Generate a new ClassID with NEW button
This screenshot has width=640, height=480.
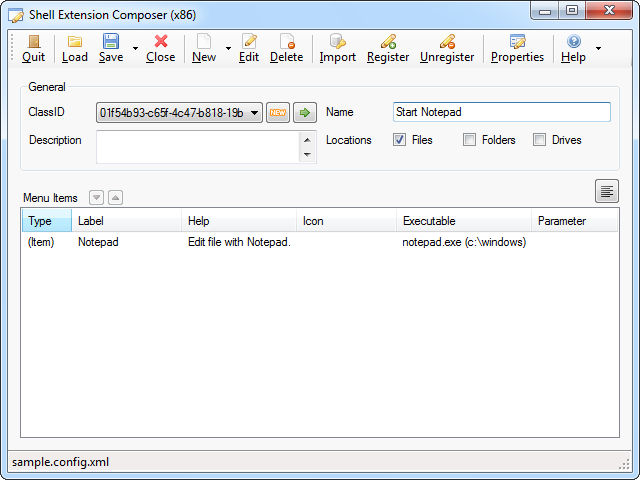pyautogui.click(x=278, y=113)
